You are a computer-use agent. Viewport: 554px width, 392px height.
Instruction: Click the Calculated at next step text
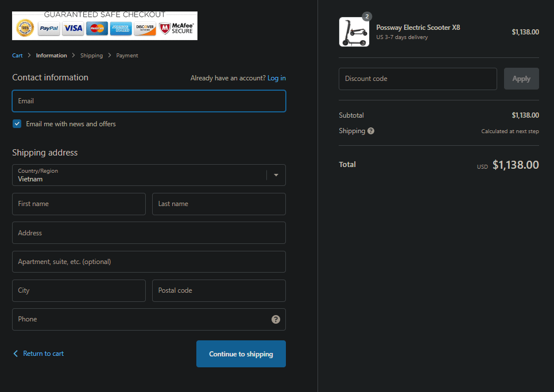(x=510, y=131)
